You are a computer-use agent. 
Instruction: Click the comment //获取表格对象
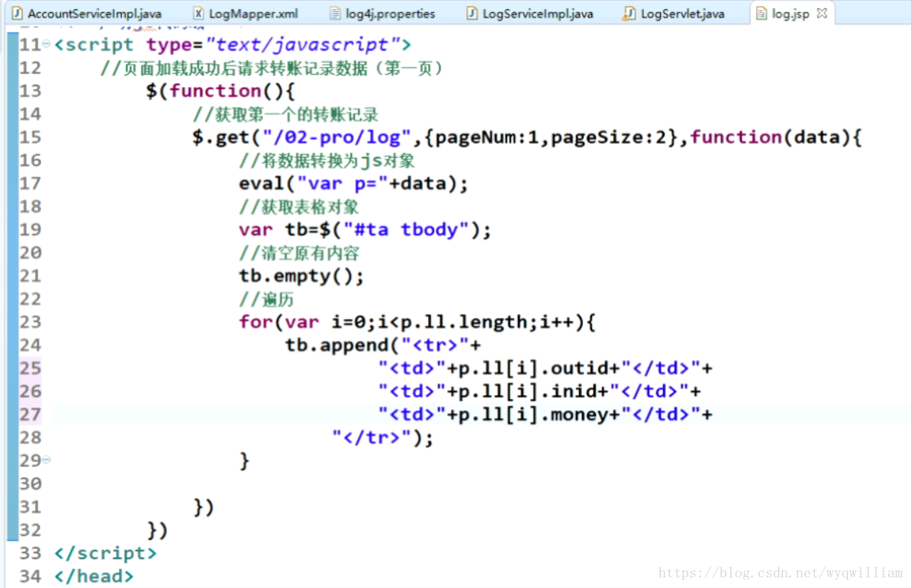coord(299,207)
